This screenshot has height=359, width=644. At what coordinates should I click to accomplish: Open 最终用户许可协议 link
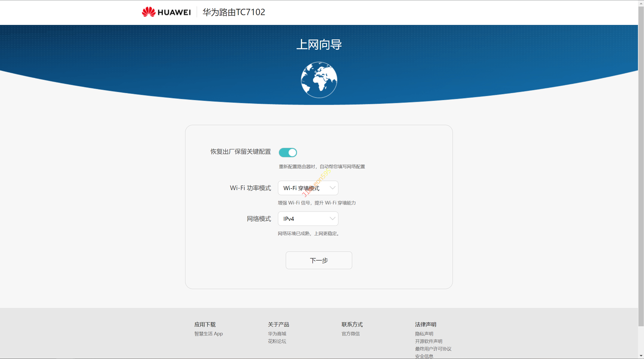pyautogui.click(x=433, y=349)
